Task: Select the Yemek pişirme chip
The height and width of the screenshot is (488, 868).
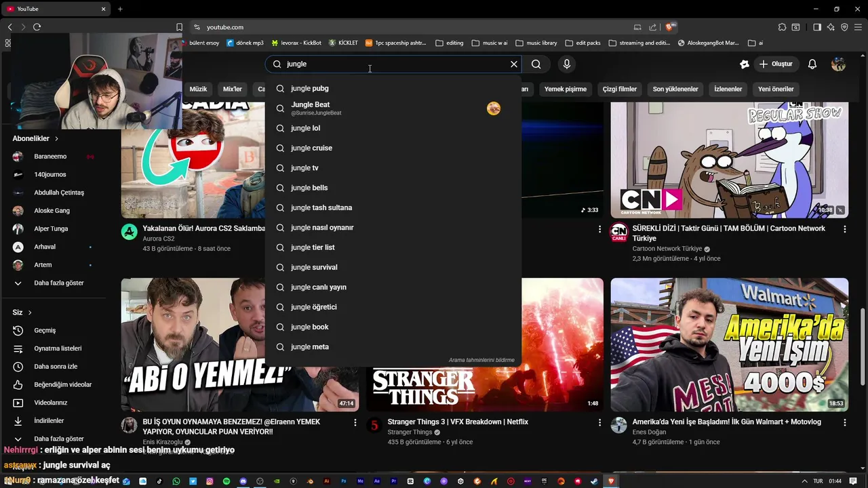Action: [x=566, y=89]
